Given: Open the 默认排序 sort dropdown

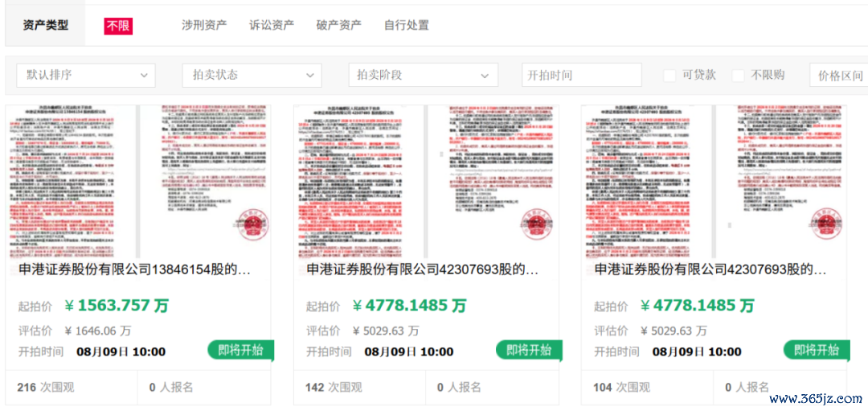Looking at the screenshot, I should [x=86, y=75].
